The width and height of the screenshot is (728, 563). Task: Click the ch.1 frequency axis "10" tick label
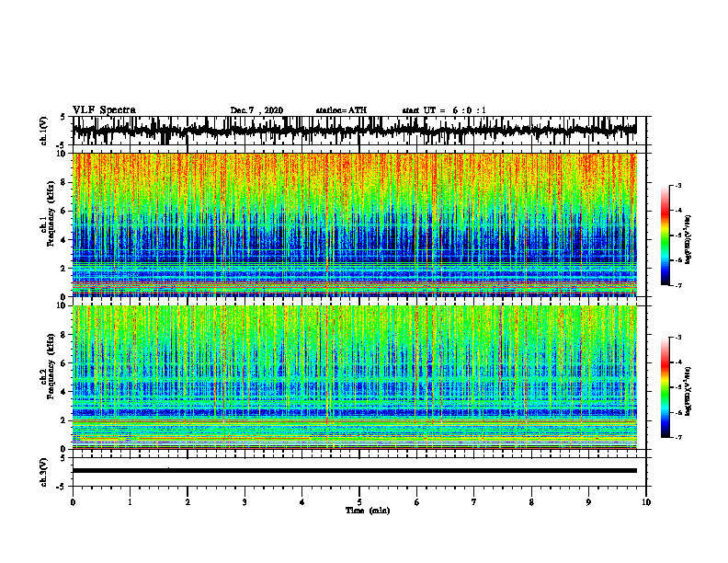(63, 154)
